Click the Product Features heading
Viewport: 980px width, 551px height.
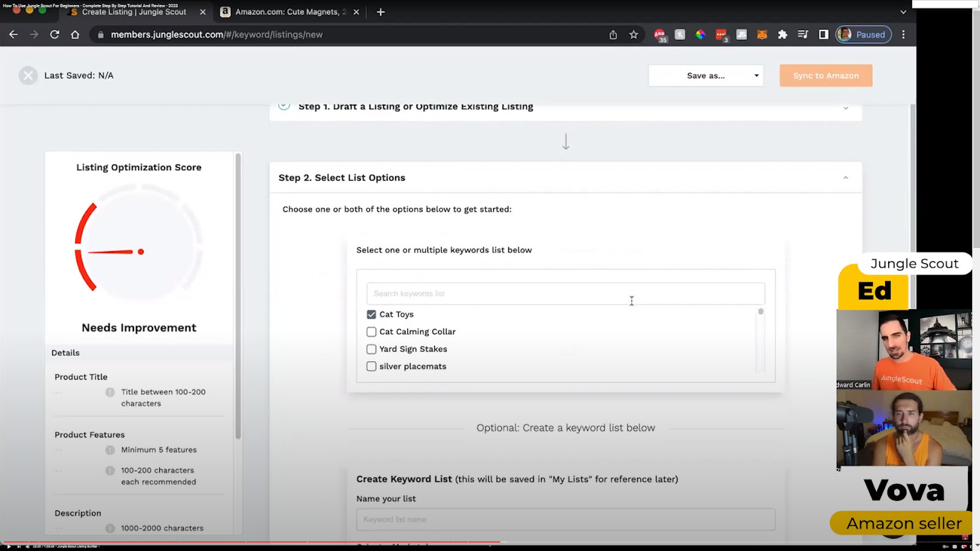point(89,435)
